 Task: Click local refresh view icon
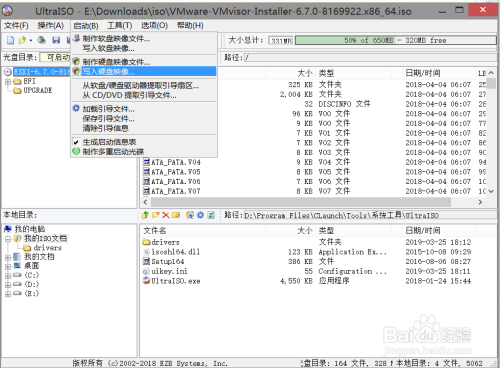tap(211, 215)
